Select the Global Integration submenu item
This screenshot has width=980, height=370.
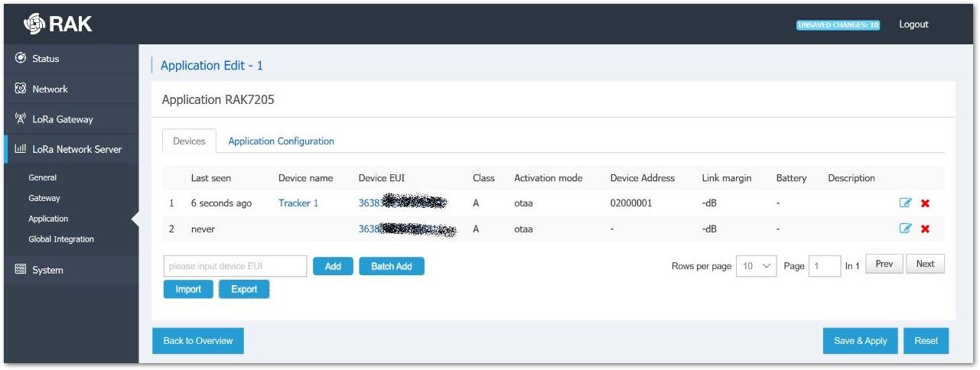coord(61,239)
